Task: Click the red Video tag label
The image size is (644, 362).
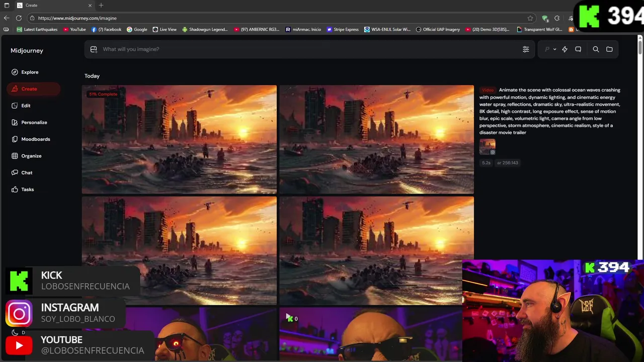Action: 488,90
